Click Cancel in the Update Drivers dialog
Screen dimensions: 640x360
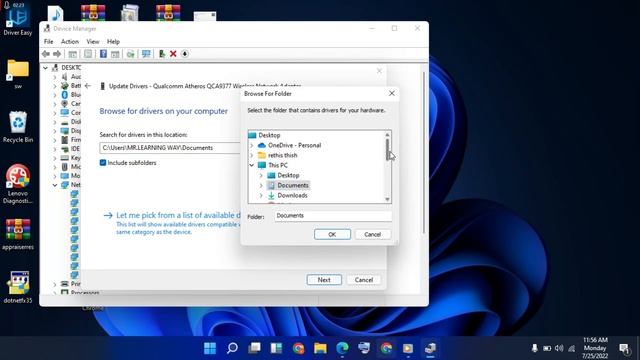[x=364, y=280]
